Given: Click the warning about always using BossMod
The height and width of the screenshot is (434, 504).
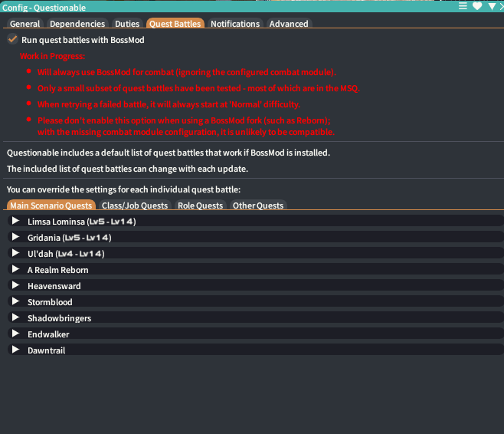Looking at the screenshot, I should click(x=187, y=72).
